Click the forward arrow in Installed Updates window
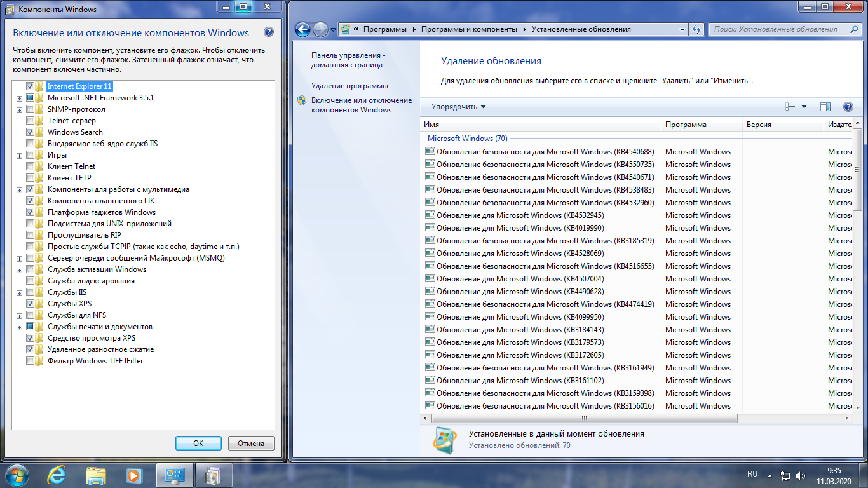Viewport: 868px width, 488px height. (320, 29)
